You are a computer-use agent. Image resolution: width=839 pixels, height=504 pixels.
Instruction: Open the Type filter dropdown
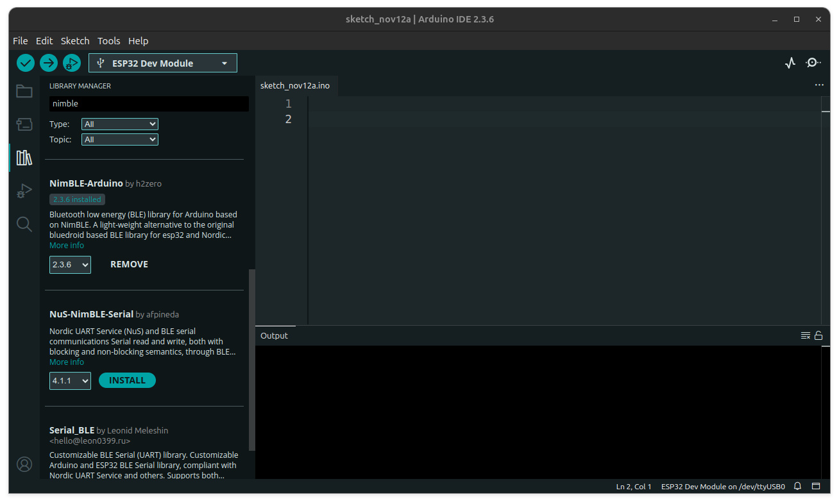[120, 124]
